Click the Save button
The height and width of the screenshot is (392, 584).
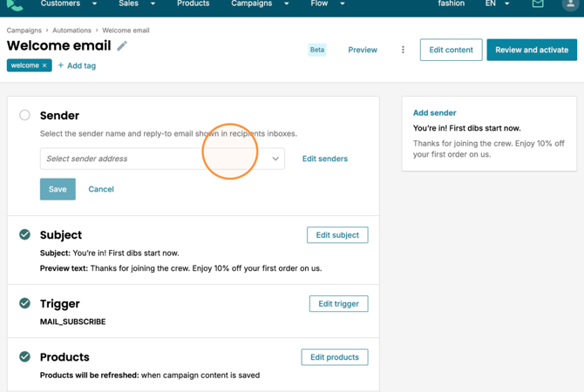pyautogui.click(x=58, y=189)
